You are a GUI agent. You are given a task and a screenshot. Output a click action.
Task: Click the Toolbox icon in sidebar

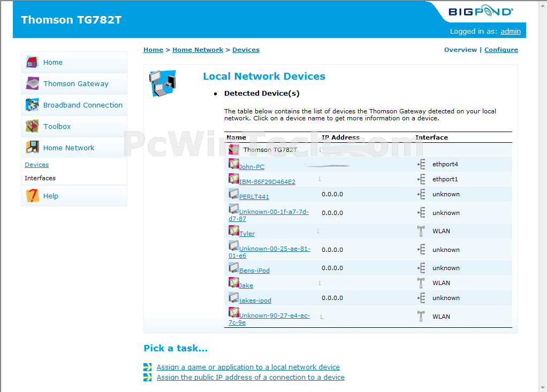(x=32, y=126)
